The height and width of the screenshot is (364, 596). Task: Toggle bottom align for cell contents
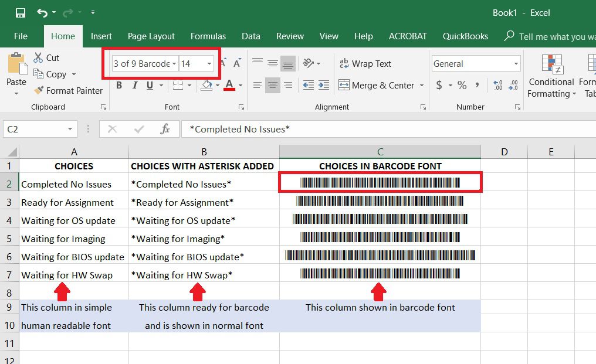tap(288, 63)
